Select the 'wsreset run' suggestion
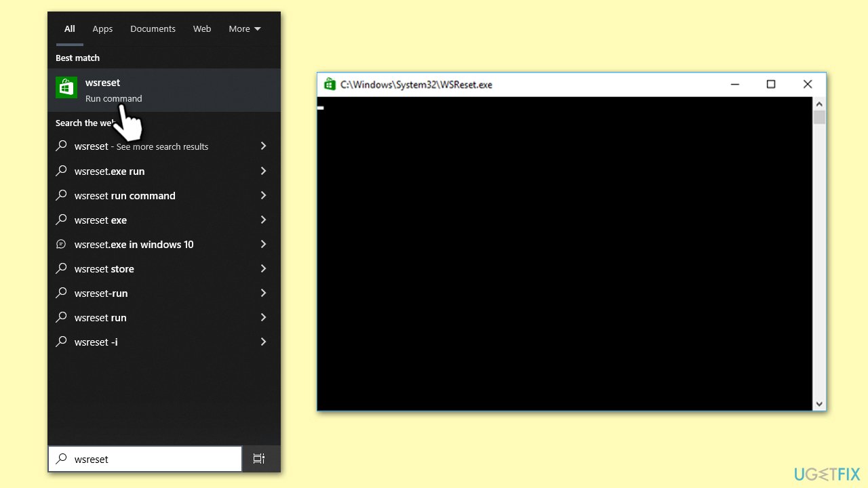The height and width of the screenshot is (488, 868). [164, 317]
